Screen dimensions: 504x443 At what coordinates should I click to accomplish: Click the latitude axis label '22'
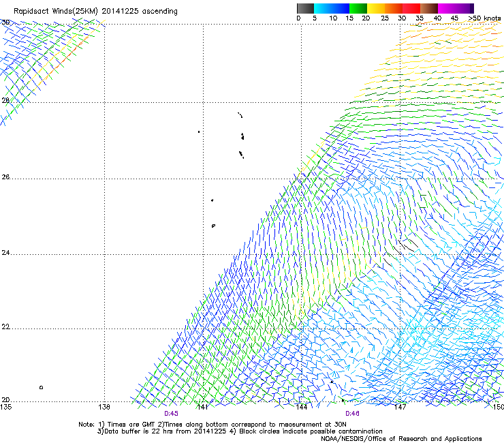coord(5,327)
